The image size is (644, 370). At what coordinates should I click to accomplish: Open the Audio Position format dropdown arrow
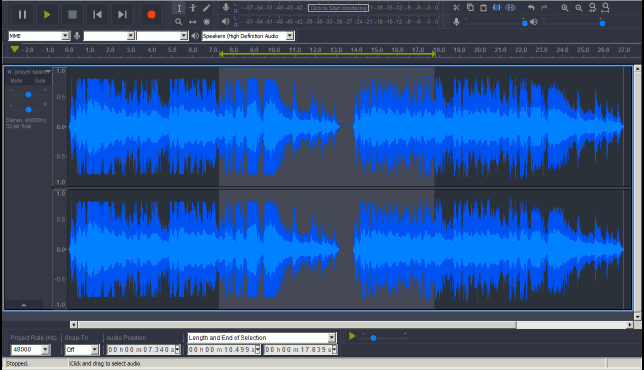pyautogui.click(x=178, y=349)
